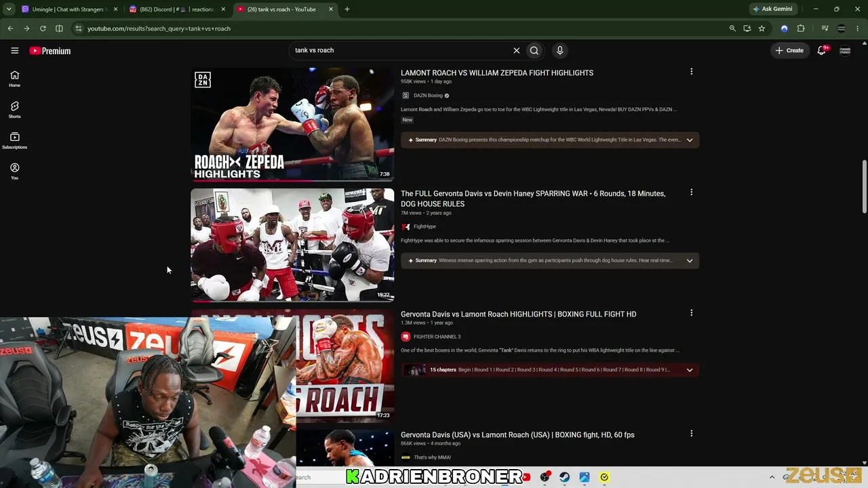Screen dimensions: 868x488
Task: Play the Roach Zepeda Highlights thumbnail
Action: click(292, 124)
